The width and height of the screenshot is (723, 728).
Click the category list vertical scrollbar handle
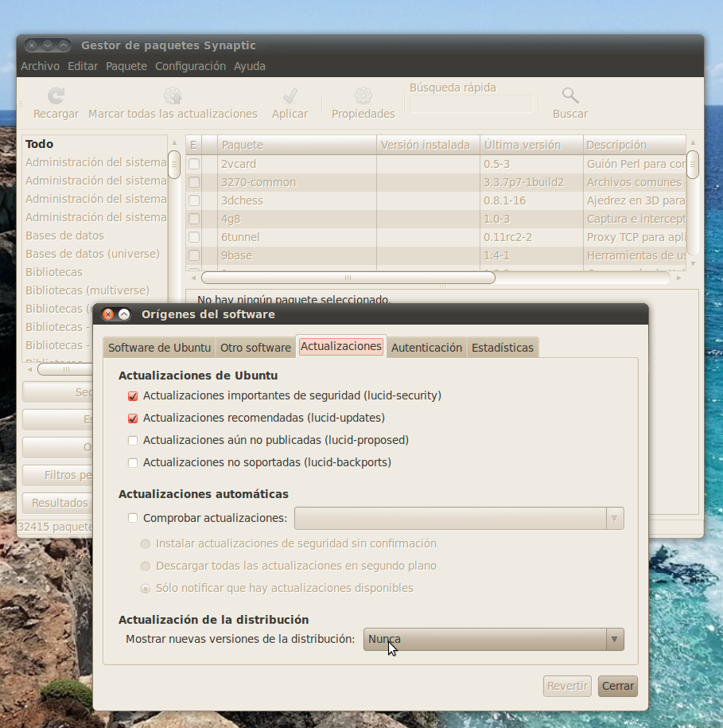pyautogui.click(x=174, y=165)
